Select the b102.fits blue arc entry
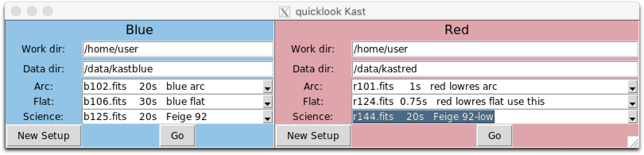 (x=173, y=87)
